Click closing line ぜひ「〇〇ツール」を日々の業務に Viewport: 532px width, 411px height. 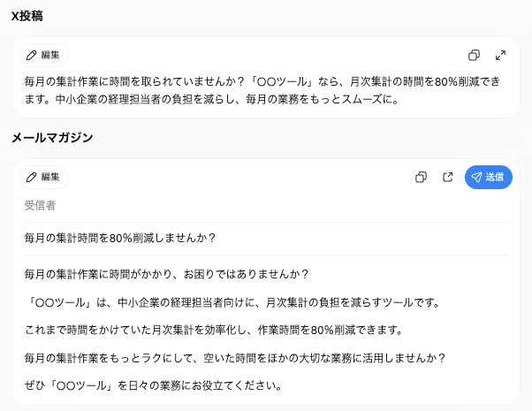[154, 385]
